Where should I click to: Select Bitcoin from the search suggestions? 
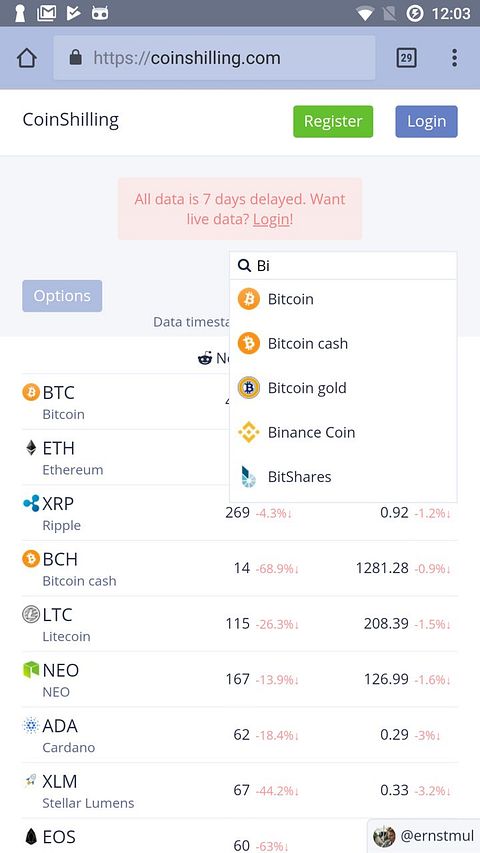[343, 299]
